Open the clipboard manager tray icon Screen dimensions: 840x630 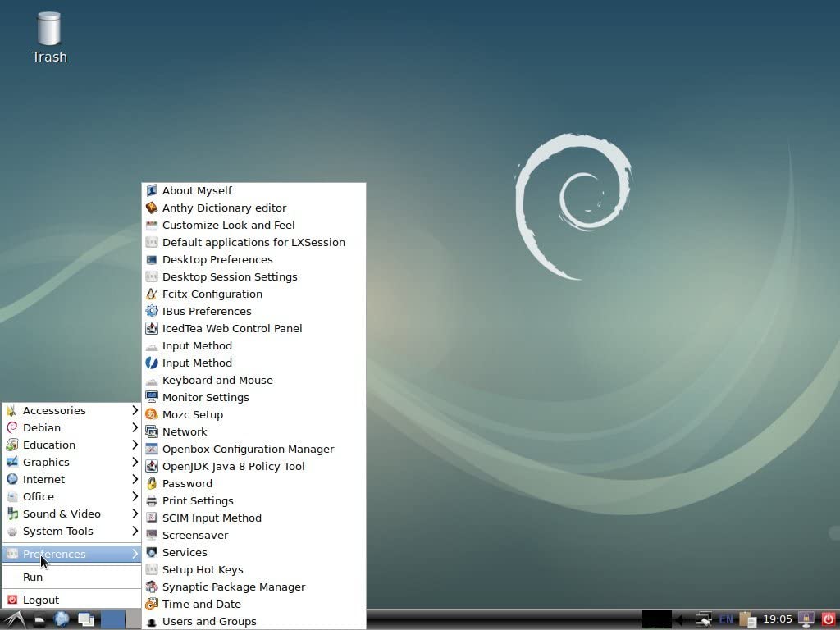coord(746,619)
